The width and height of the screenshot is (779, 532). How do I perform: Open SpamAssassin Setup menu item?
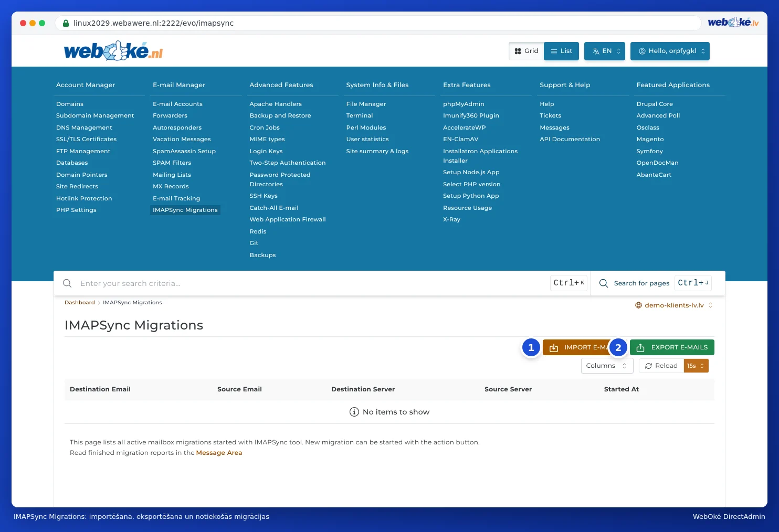184,151
